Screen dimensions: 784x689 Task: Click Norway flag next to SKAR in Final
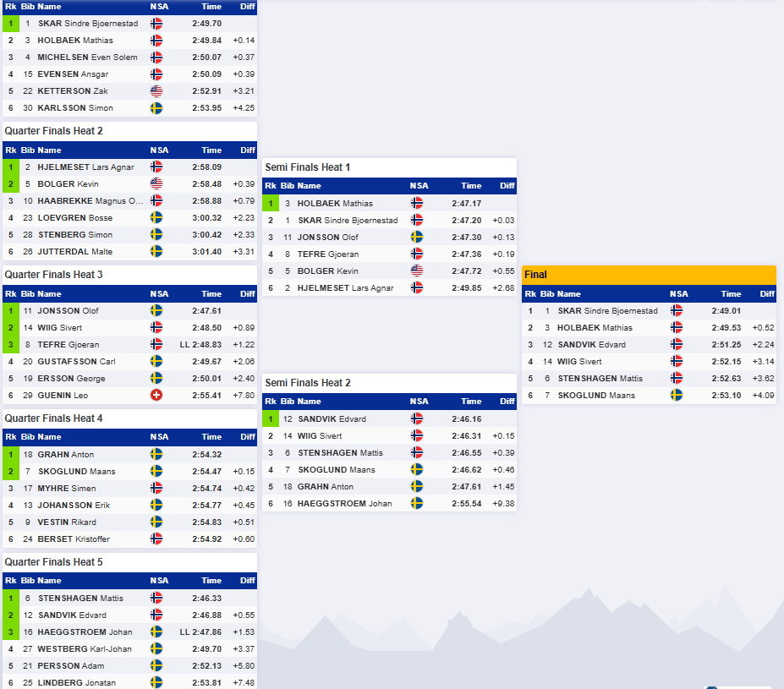coord(676,311)
